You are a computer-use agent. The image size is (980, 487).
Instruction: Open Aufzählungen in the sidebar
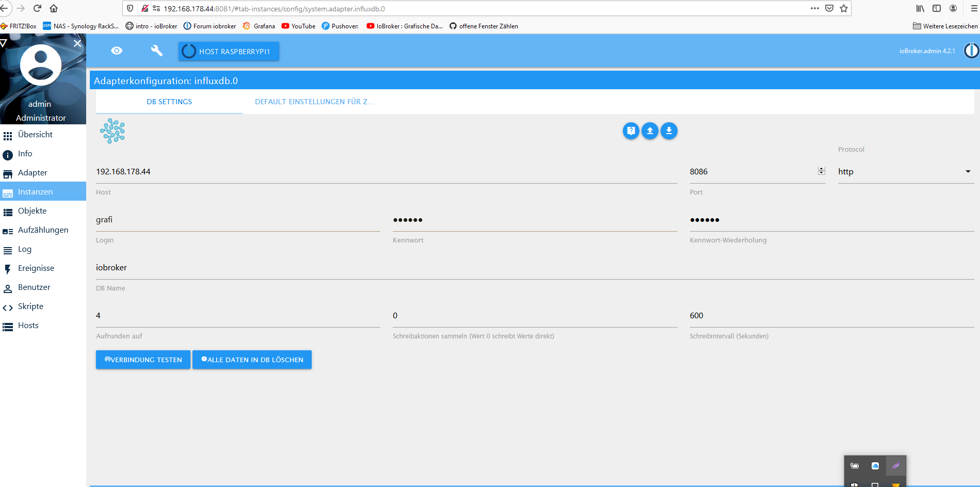point(43,230)
